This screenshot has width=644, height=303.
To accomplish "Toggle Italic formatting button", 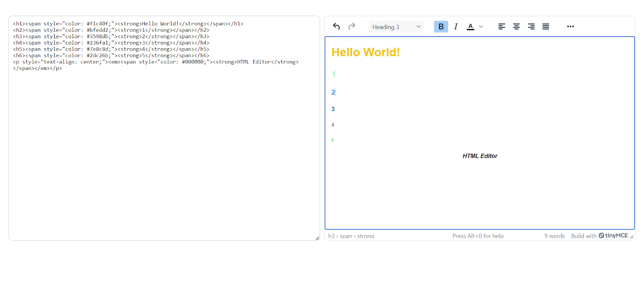I will (x=456, y=27).
